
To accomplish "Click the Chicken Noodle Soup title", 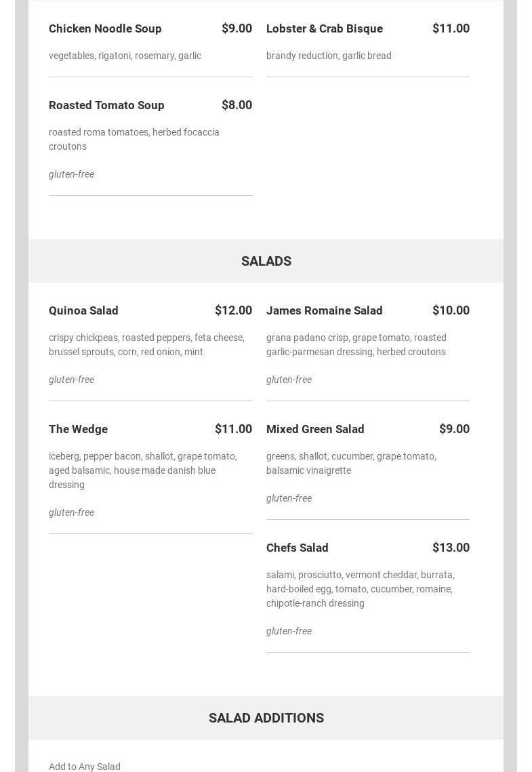I will (105, 28).
